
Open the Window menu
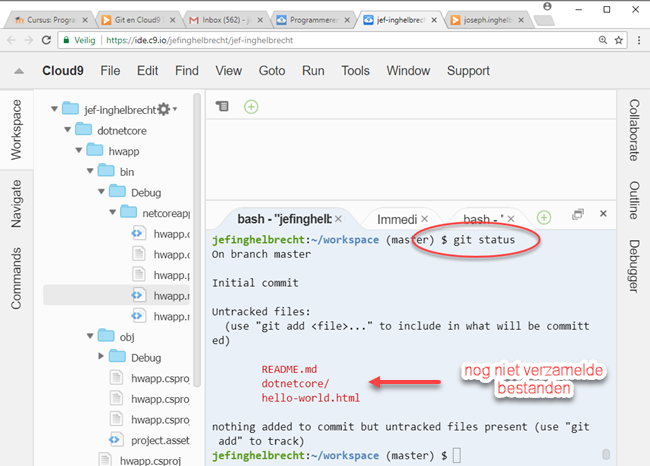408,71
